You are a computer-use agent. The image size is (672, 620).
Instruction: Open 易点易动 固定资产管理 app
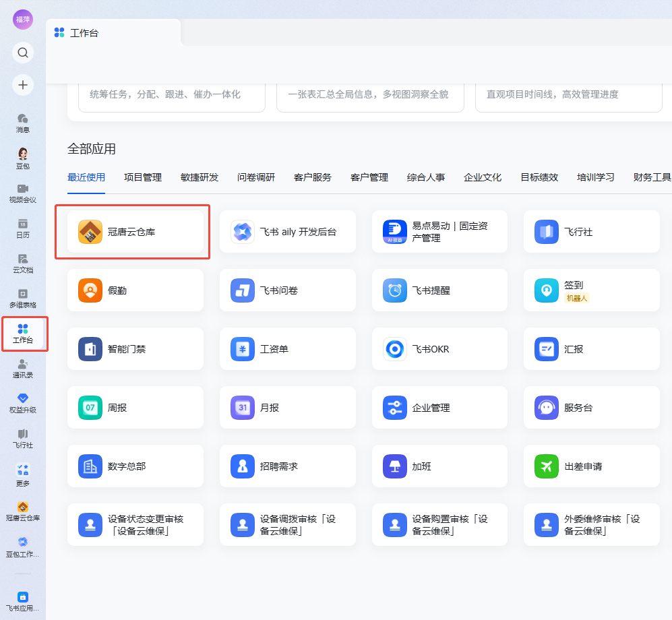(x=439, y=232)
